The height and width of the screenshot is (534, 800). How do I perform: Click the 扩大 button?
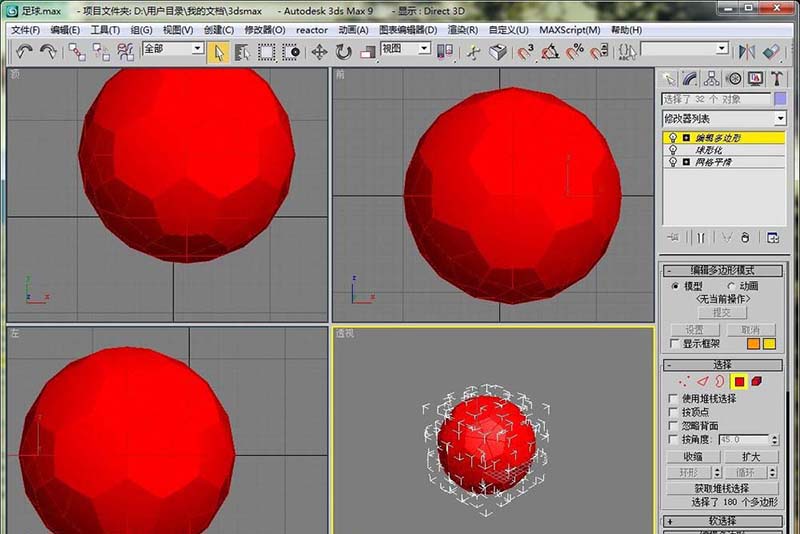pos(751,456)
